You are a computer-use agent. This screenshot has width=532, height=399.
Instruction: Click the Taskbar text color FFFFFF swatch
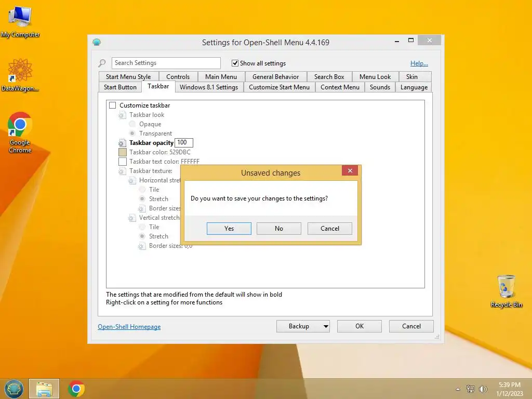(x=123, y=162)
